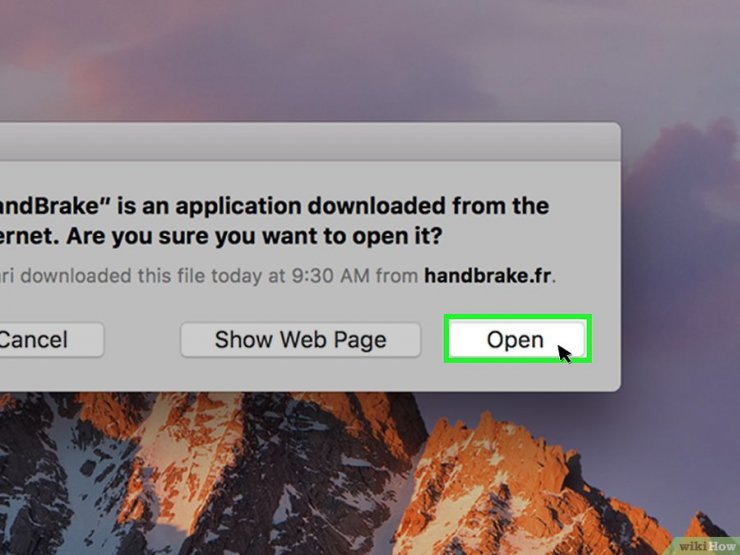Click the "Are you sure you want to open it?" message

click(254, 236)
